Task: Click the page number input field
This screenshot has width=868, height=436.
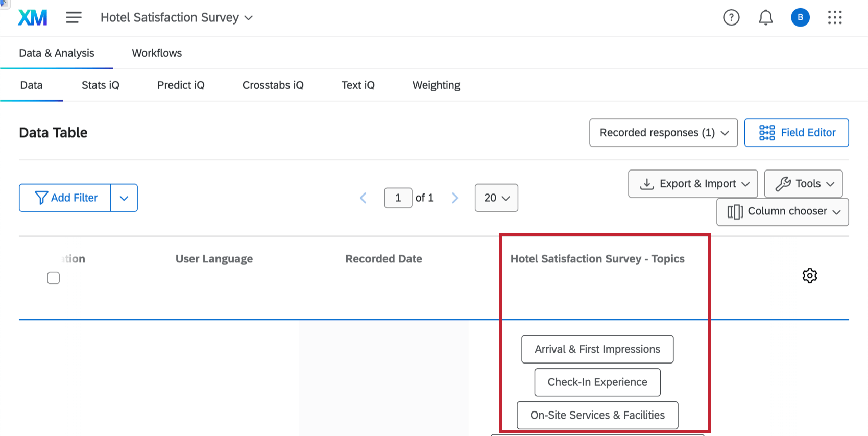Action: tap(398, 198)
